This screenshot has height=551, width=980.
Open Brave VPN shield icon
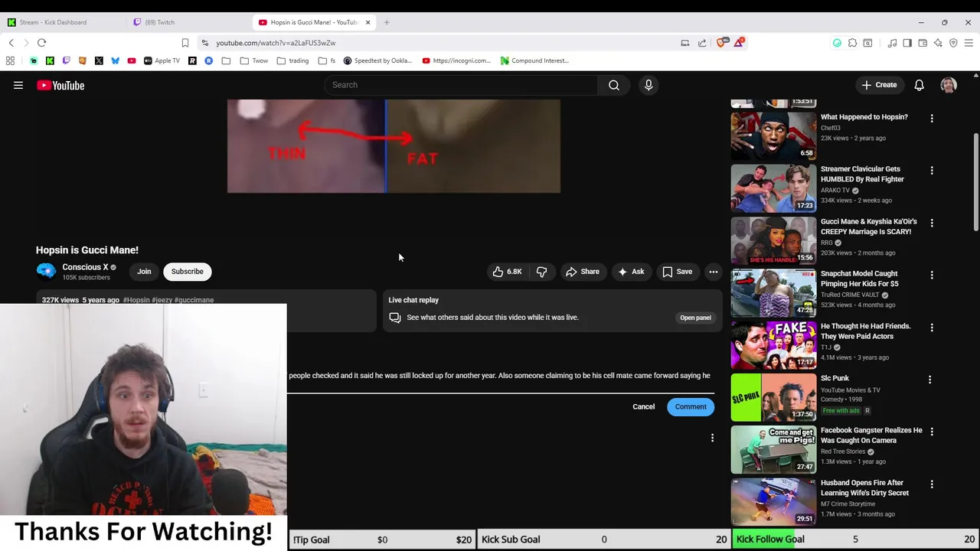pyautogui.click(x=953, y=43)
